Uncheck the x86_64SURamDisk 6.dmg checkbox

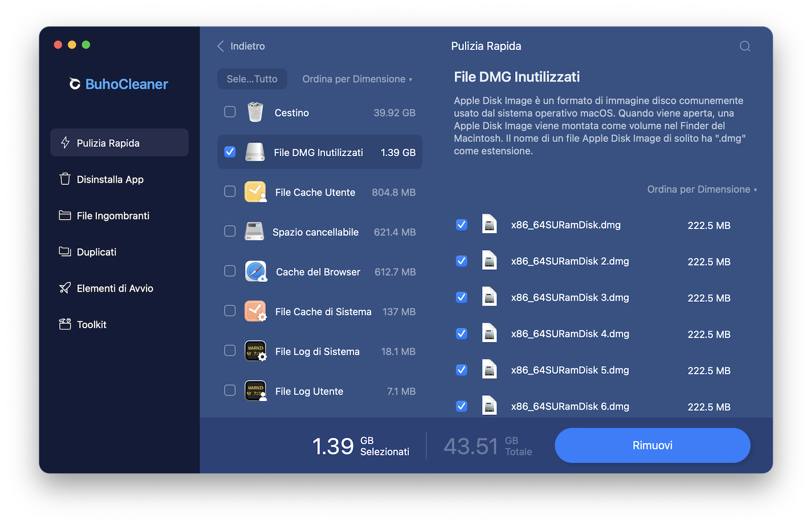[461, 406]
